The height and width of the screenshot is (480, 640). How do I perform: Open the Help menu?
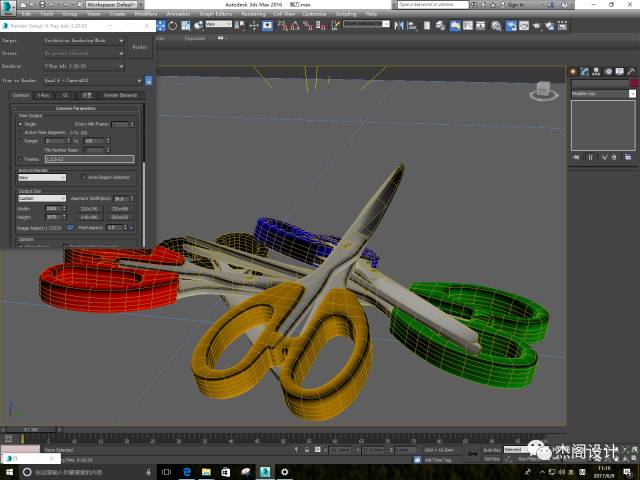click(x=371, y=13)
